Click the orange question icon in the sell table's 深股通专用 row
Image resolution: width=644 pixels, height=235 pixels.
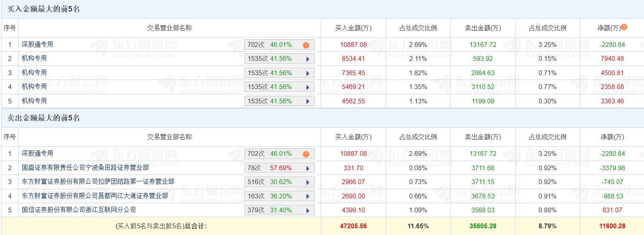pyautogui.click(x=306, y=154)
